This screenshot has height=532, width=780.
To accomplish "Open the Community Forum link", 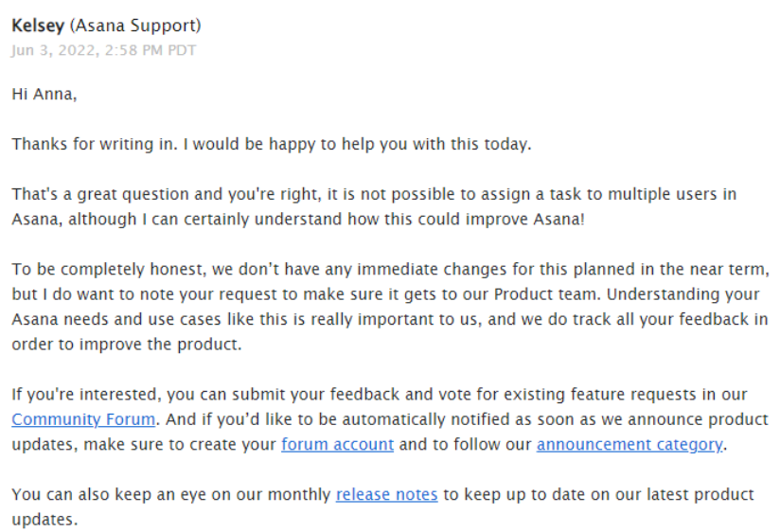I will point(83,419).
